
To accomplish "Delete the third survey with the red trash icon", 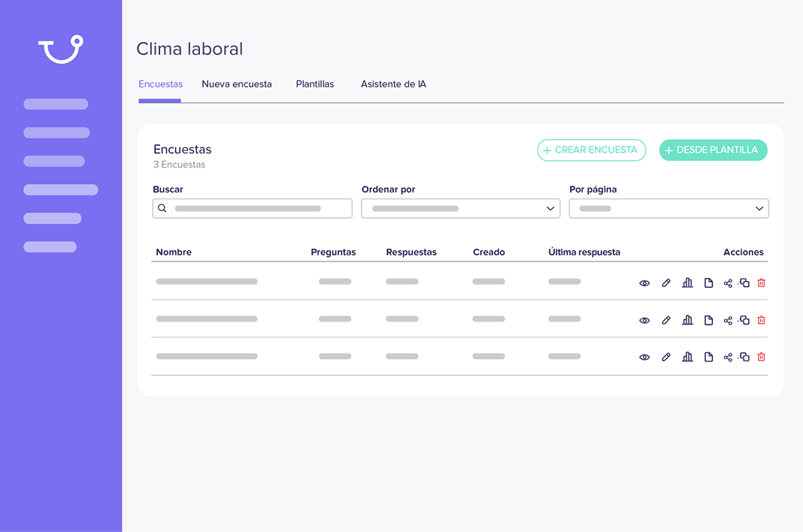I will click(761, 357).
